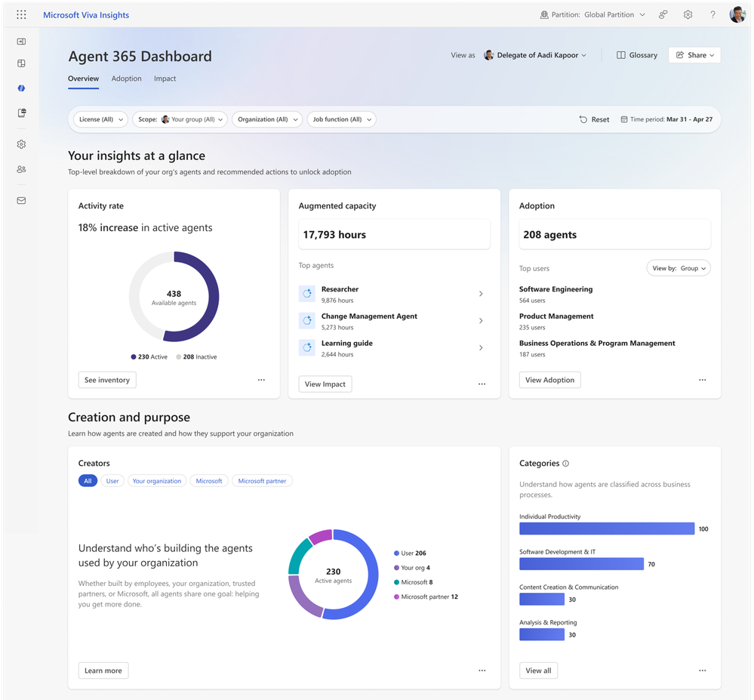Open the help question mark
The image size is (754, 700).
click(712, 15)
